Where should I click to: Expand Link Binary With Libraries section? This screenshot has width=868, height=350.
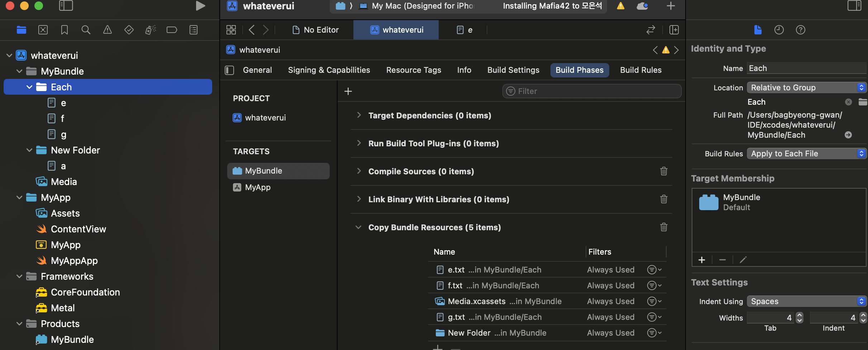pyautogui.click(x=359, y=199)
